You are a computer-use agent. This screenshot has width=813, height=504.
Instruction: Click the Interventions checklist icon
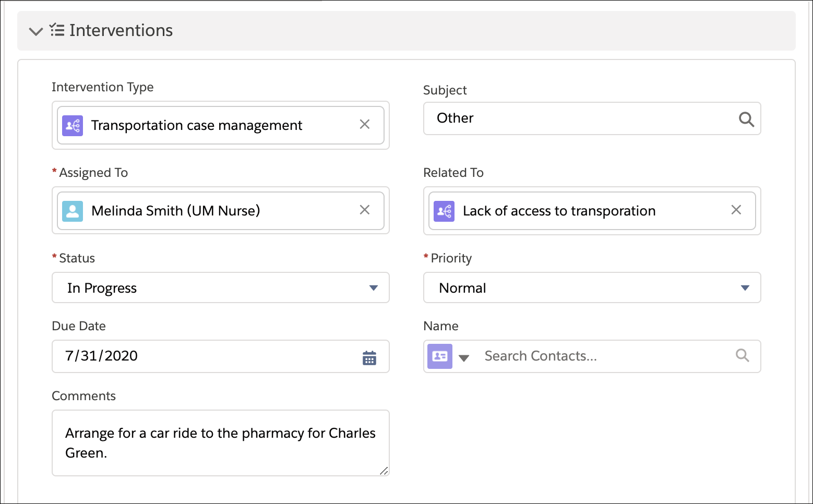coord(57,30)
